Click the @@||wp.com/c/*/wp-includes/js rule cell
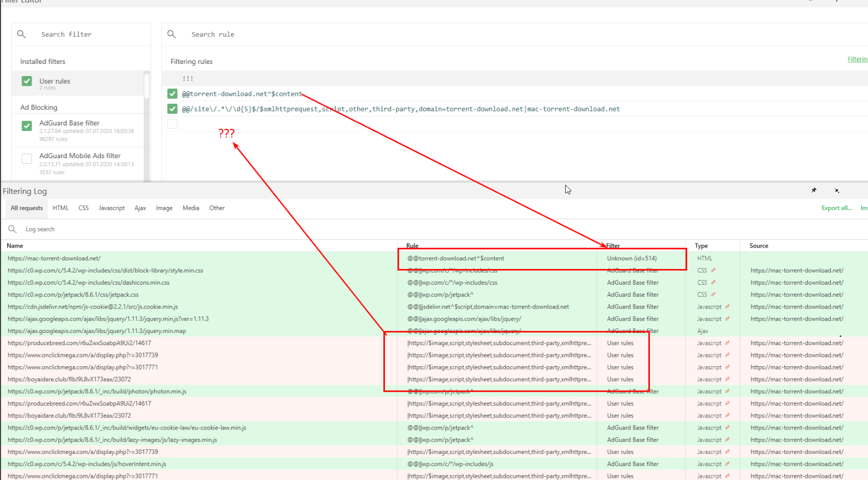 pyautogui.click(x=450, y=464)
